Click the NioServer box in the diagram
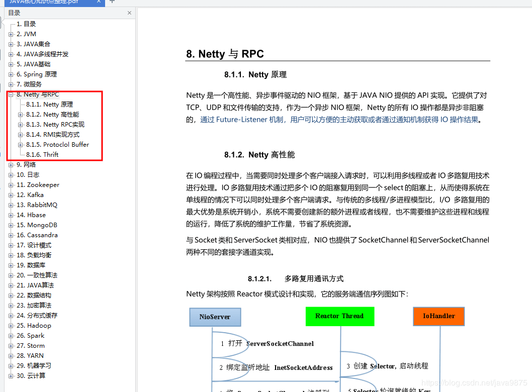 tap(215, 317)
